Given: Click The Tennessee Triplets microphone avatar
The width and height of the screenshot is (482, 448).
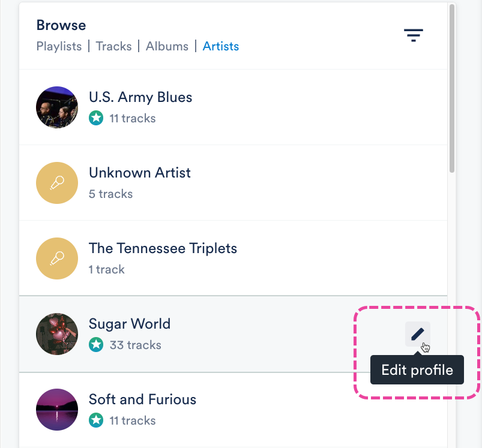Looking at the screenshot, I should tap(57, 258).
